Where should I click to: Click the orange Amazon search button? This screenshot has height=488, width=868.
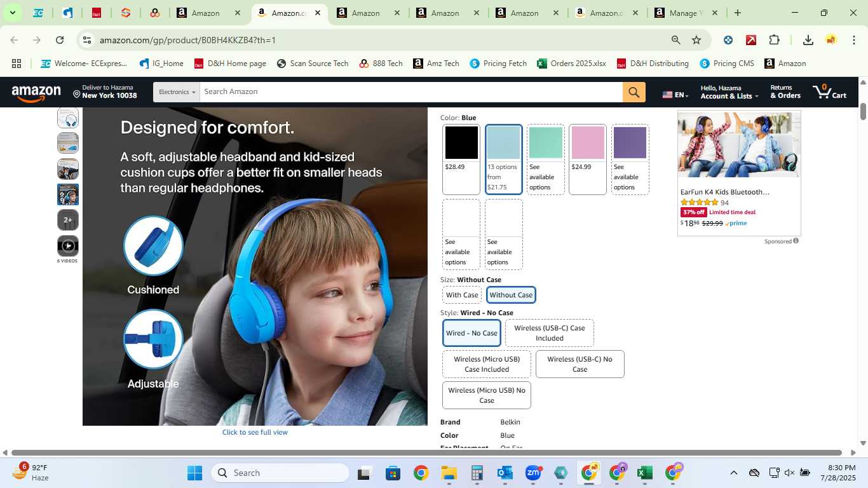coord(634,92)
